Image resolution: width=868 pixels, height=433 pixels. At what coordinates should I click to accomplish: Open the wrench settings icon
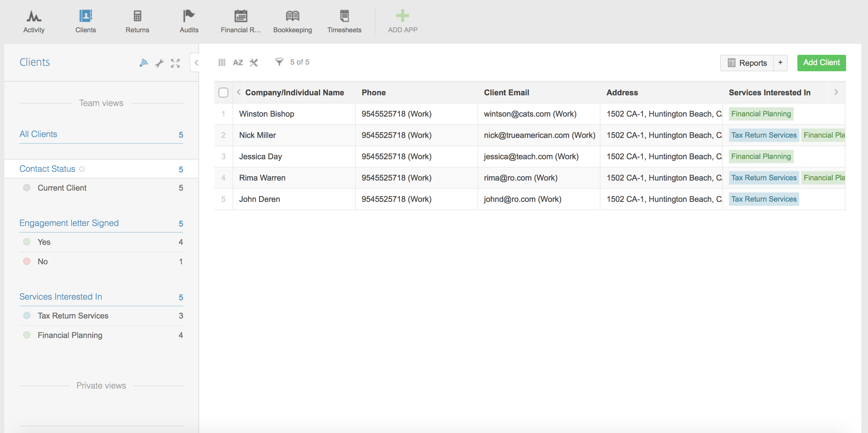tap(159, 63)
